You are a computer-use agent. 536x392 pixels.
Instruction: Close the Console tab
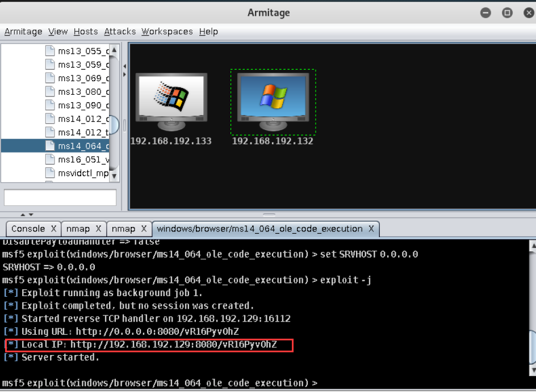pos(54,229)
